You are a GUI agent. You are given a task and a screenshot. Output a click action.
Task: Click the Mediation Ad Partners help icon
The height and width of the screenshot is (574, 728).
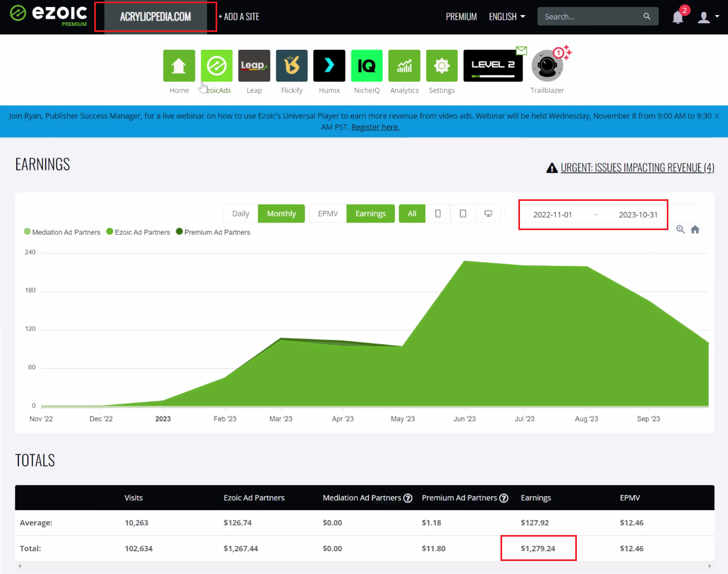[x=408, y=498]
